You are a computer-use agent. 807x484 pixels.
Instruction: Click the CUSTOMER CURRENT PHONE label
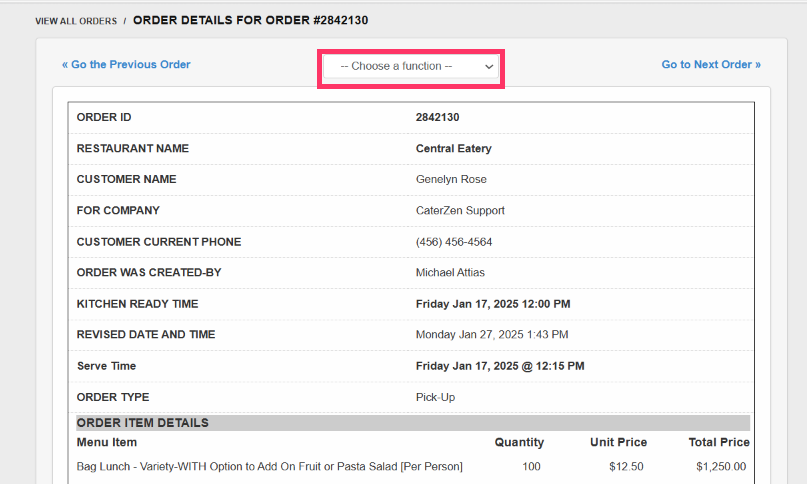click(159, 242)
